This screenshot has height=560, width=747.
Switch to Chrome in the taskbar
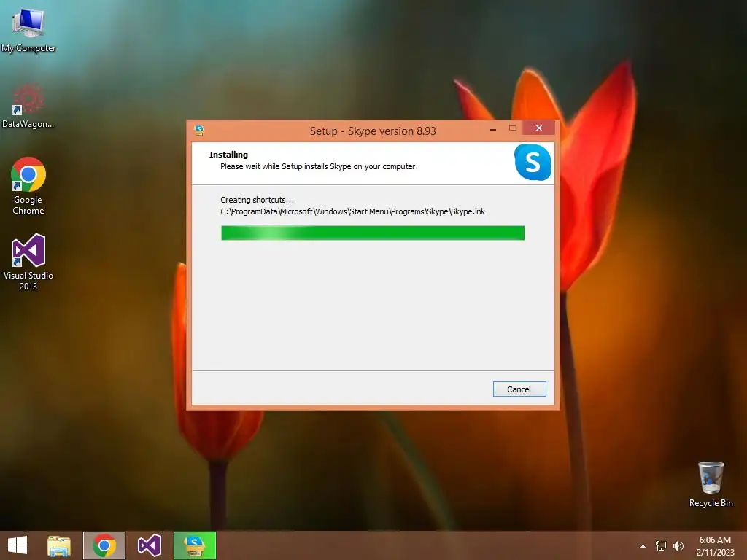[104, 545]
